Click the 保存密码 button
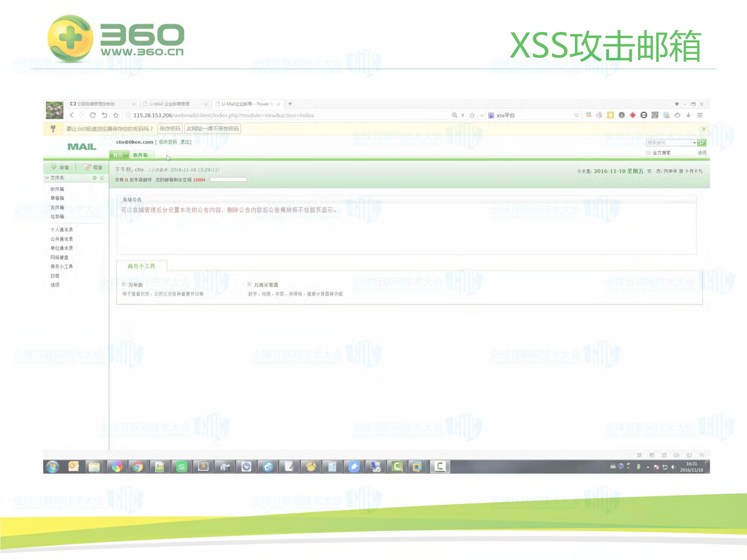Viewport: 747px width, 560px height. (170, 129)
